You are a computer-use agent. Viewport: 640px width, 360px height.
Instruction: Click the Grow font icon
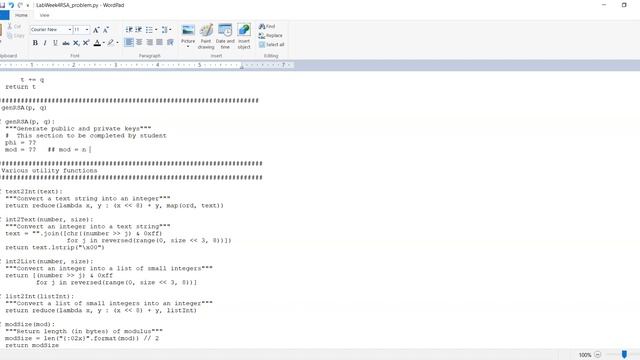(96, 30)
